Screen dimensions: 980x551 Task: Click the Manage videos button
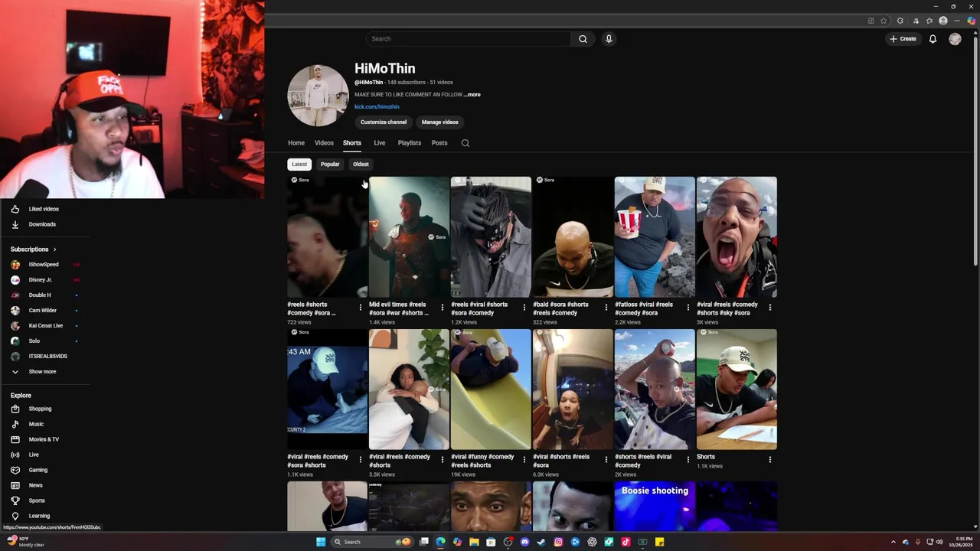[x=439, y=122]
